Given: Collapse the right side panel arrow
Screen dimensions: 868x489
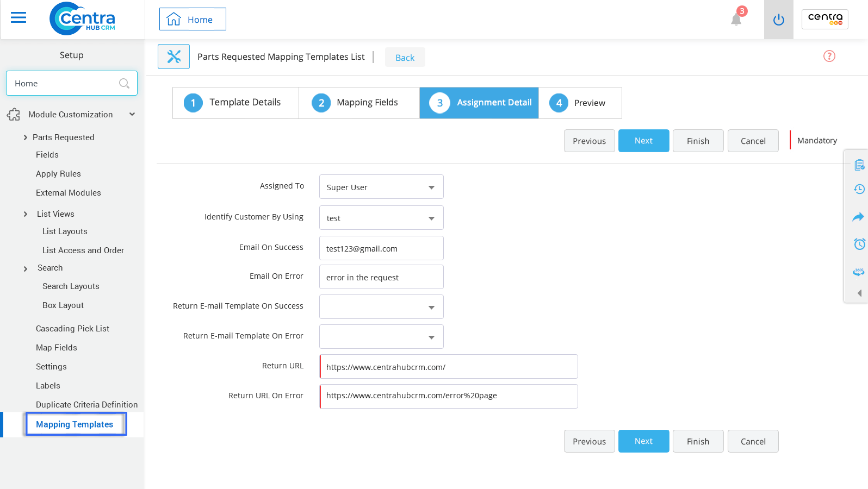Looking at the screenshot, I should click(x=860, y=293).
